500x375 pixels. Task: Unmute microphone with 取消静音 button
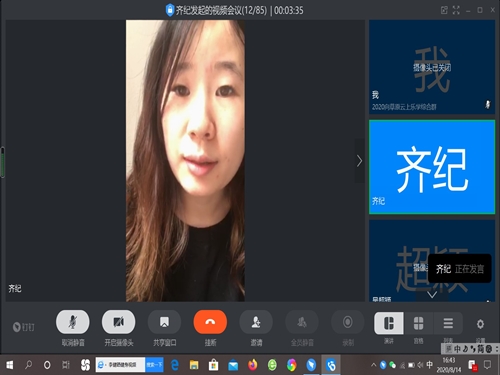[x=73, y=322]
